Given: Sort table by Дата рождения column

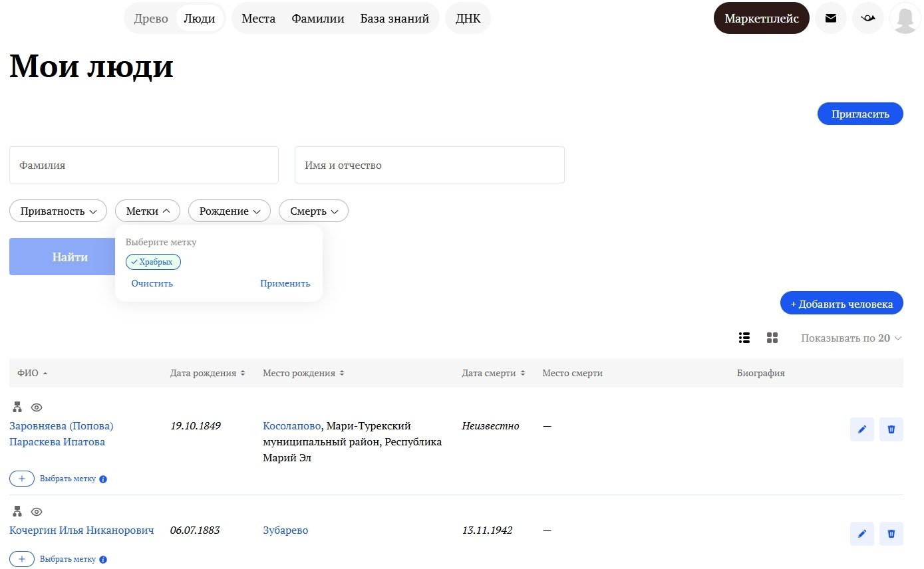Looking at the screenshot, I should 208,374.
